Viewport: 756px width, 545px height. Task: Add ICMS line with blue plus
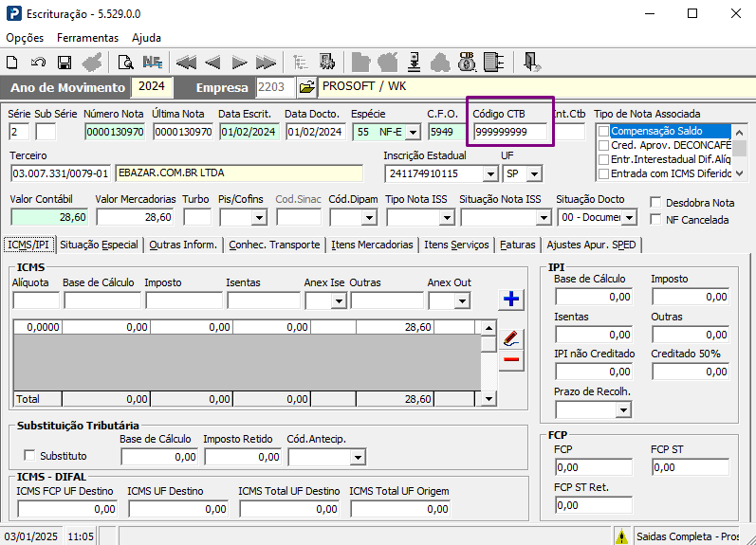[x=511, y=299]
